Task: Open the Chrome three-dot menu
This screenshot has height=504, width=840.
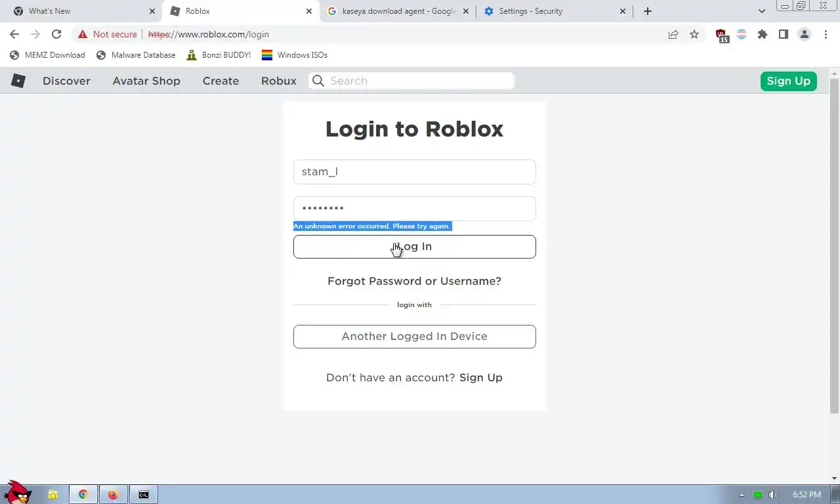Action: click(825, 34)
